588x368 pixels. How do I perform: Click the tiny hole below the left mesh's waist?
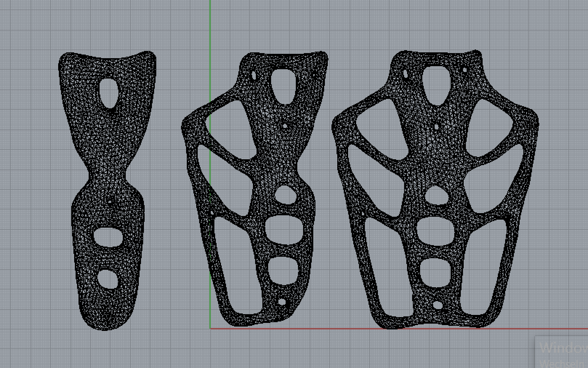tap(110, 201)
